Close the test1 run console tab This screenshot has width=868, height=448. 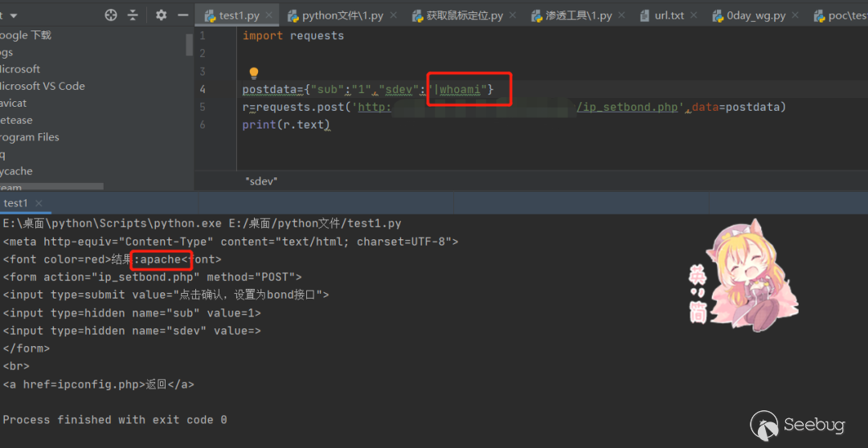pyautogui.click(x=39, y=204)
